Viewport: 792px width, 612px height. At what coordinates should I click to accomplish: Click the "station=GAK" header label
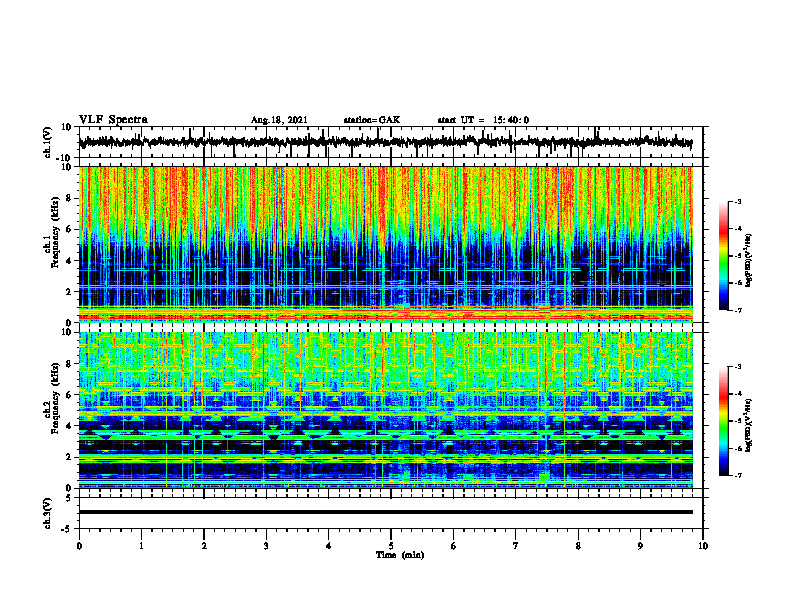[x=372, y=120]
